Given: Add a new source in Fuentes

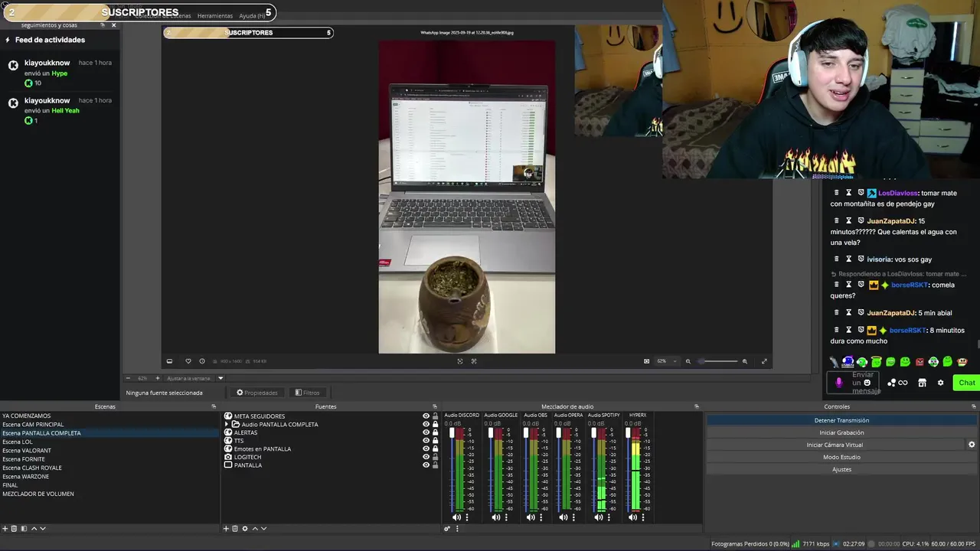Looking at the screenshot, I should (226, 528).
